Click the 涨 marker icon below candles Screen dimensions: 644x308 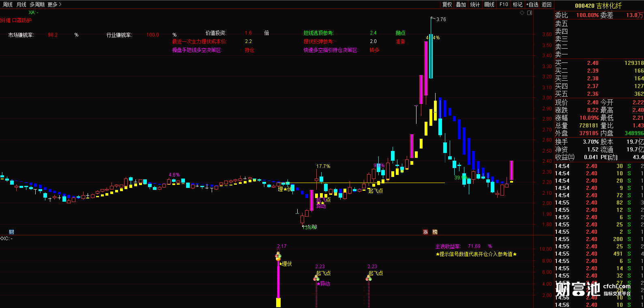click(x=425, y=232)
